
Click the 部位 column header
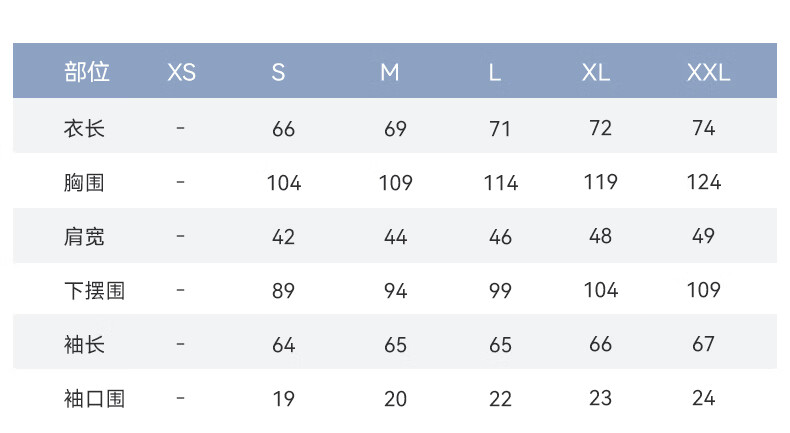pyautogui.click(x=87, y=72)
